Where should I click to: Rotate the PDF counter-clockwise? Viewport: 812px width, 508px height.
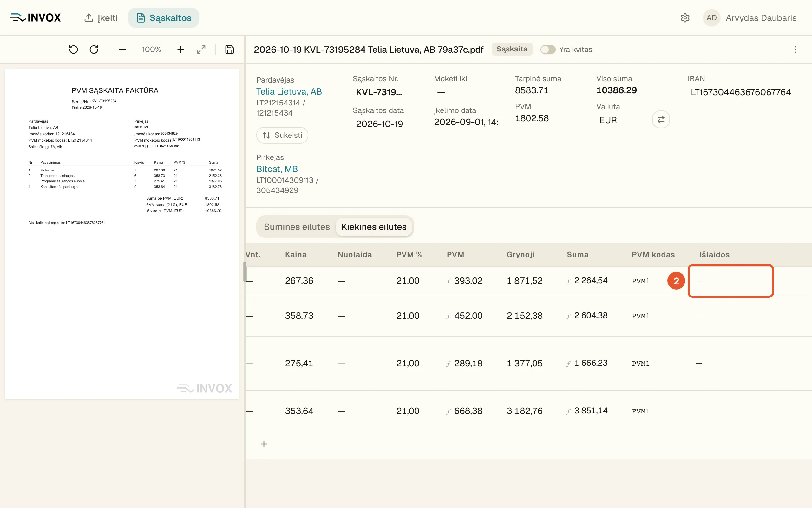click(74, 50)
